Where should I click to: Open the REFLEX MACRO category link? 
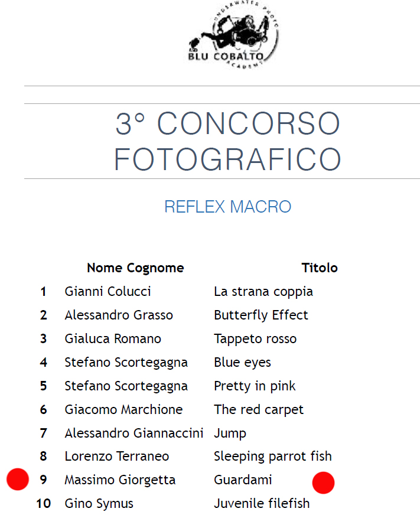pos(227,207)
